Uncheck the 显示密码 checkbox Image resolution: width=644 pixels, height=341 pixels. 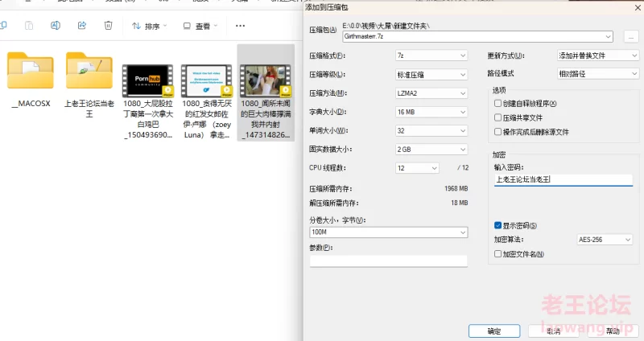497,225
